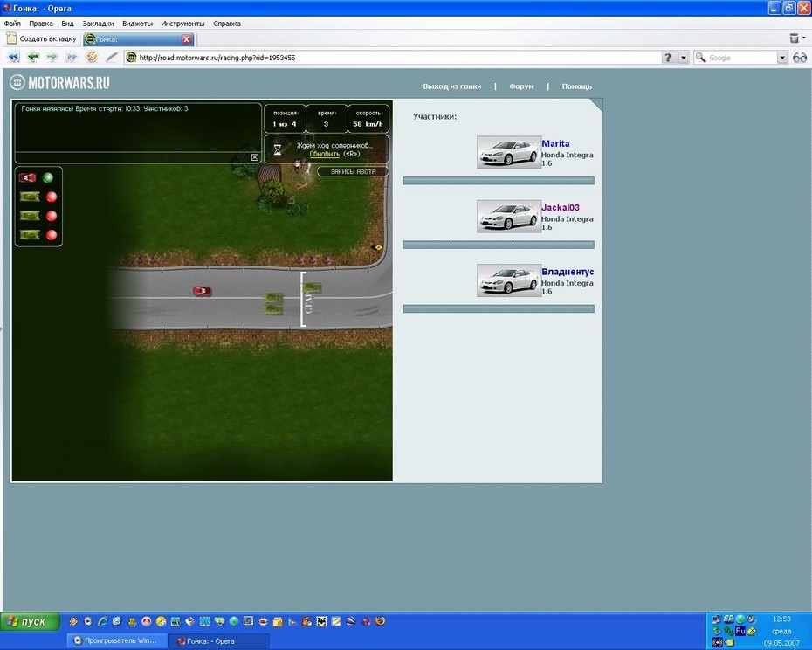Open the Инструменты menu
The width and height of the screenshot is (812, 650).
click(x=182, y=24)
